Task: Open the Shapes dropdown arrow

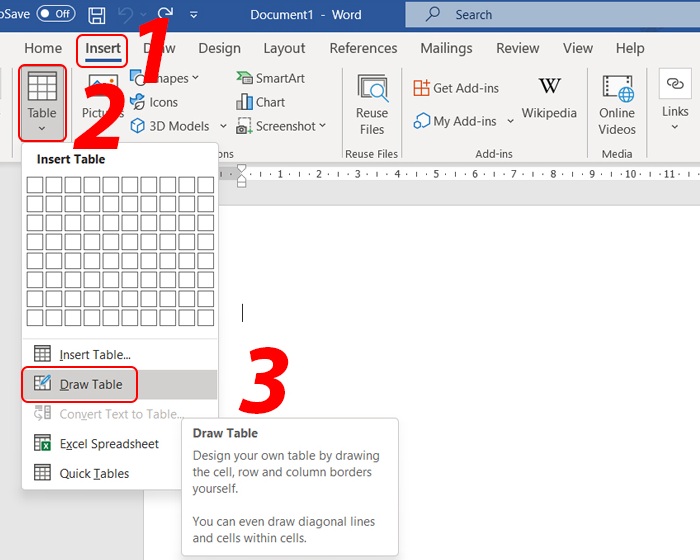Action: click(195, 78)
